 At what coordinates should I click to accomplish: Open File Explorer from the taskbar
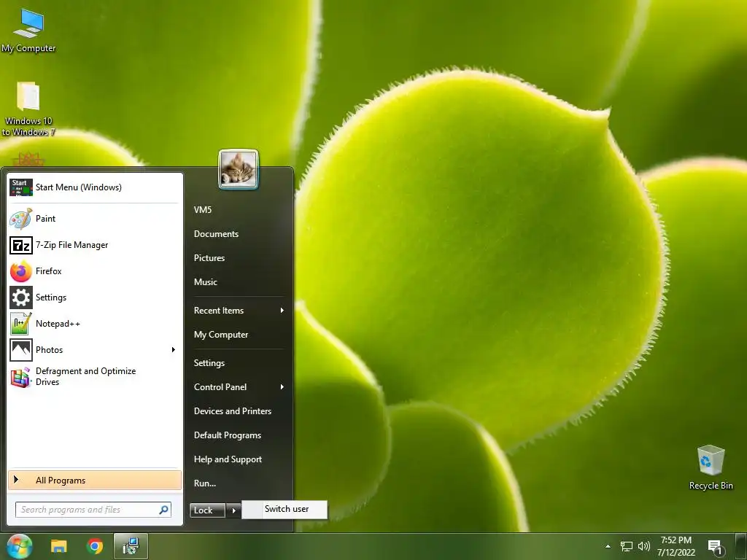[59, 546]
